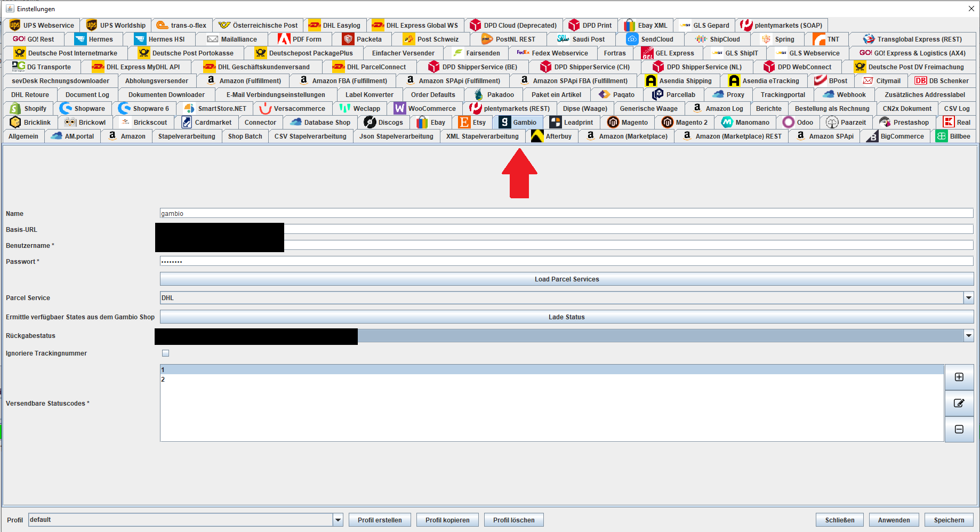980x532 pixels.
Task: Switch to the Stapelverarbeitung tab
Action: [187, 136]
